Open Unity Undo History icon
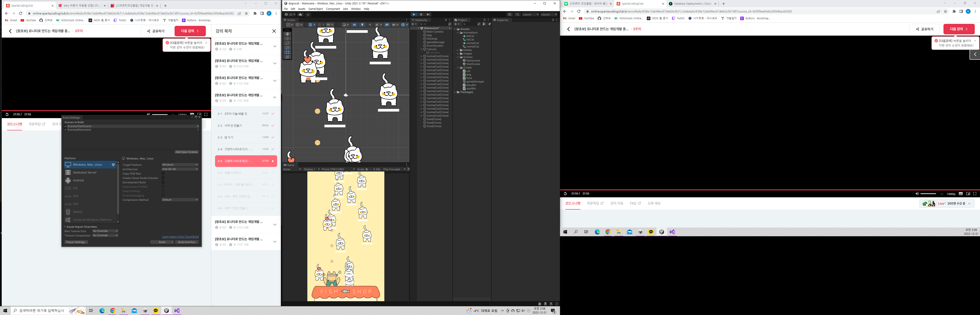Viewport: 980px width, 315px height. (510, 14)
